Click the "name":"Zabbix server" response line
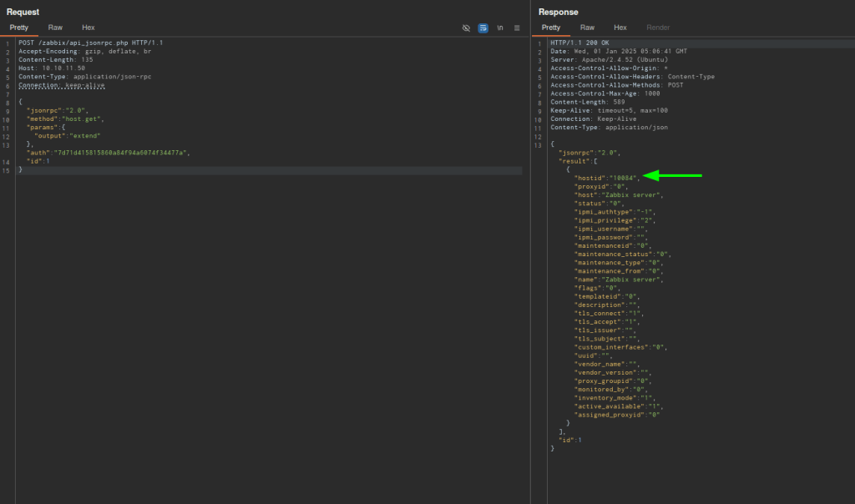The width and height of the screenshot is (855, 504). [619, 280]
